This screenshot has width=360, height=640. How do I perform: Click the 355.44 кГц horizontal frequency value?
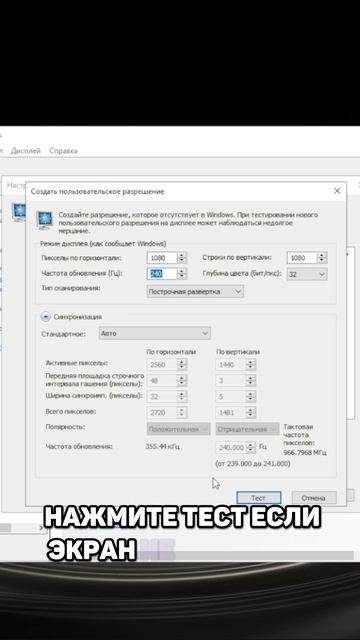pos(162,447)
